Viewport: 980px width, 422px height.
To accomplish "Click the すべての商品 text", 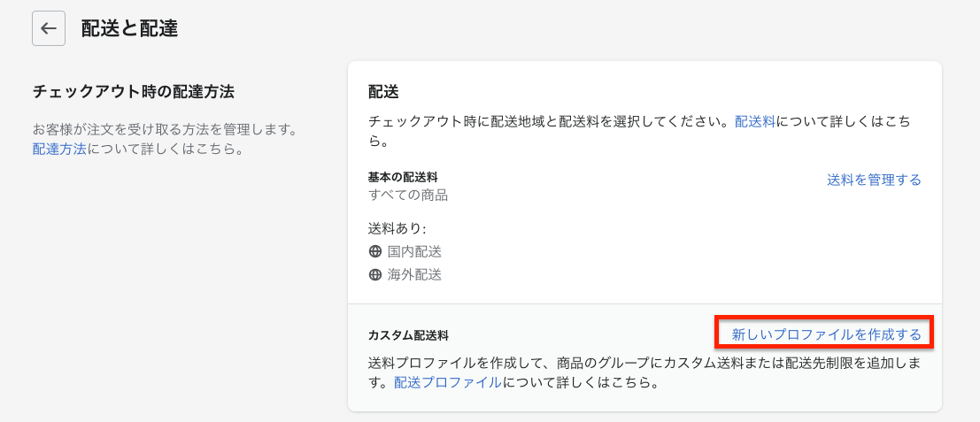I will 409,195.
